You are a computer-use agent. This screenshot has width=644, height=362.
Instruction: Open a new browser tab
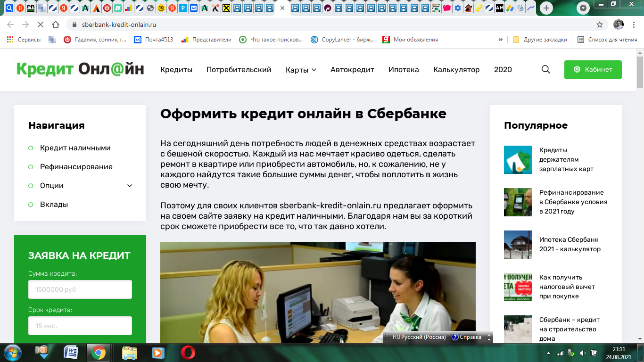[x=546, y=8]
